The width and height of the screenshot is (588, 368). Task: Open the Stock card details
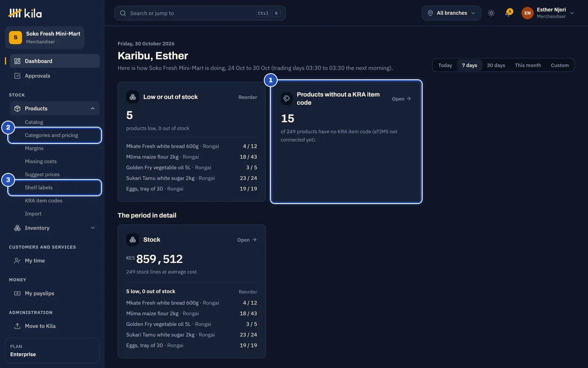247,240
